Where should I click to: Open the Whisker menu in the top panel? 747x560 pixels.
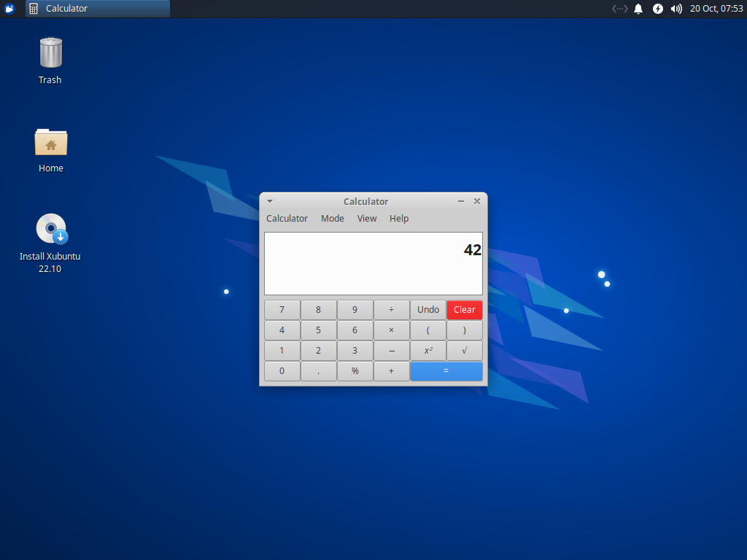pos(9,9)
